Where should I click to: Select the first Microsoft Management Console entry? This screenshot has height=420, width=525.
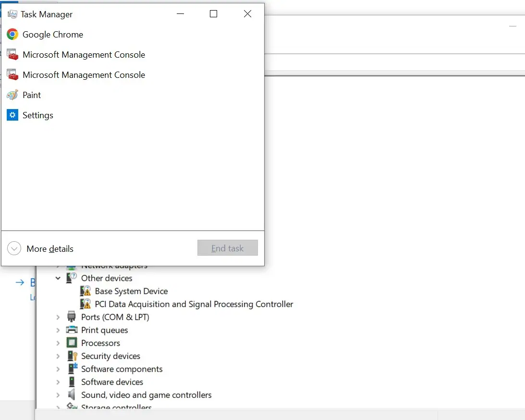[83, 55]
